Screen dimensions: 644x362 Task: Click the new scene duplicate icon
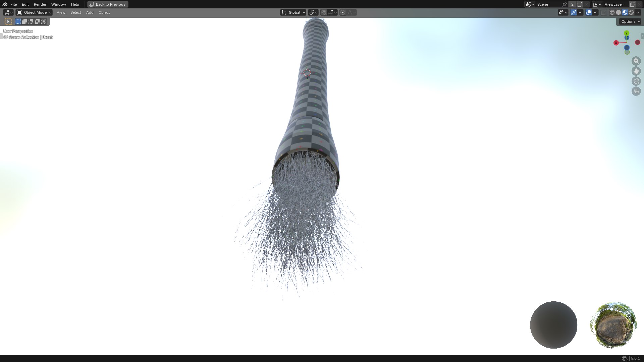[x=580, y=4]
